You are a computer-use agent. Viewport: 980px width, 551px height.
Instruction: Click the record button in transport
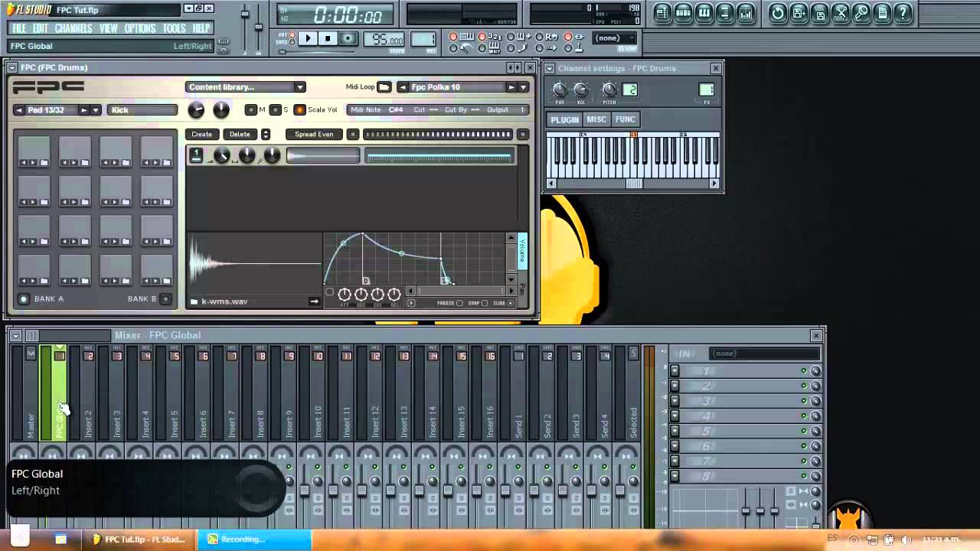click(348, 38)
